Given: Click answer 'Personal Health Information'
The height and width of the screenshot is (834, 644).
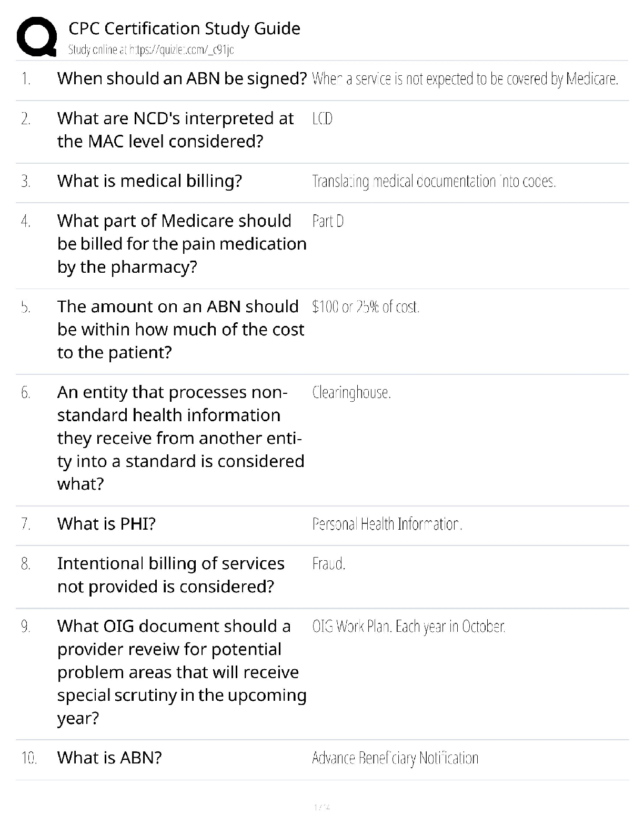Looking at the screenshot, I should point(387,524).
